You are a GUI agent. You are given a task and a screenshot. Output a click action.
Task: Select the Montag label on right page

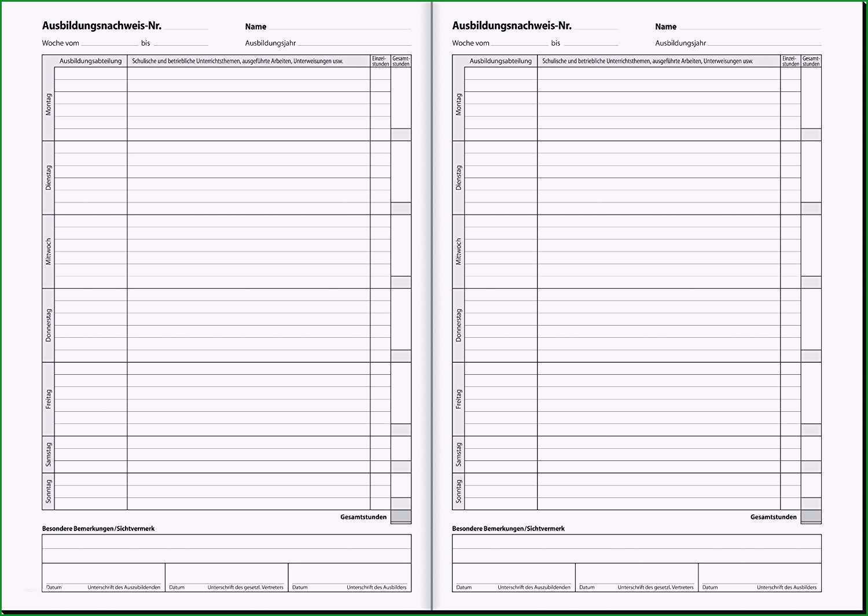pos(458,104)
